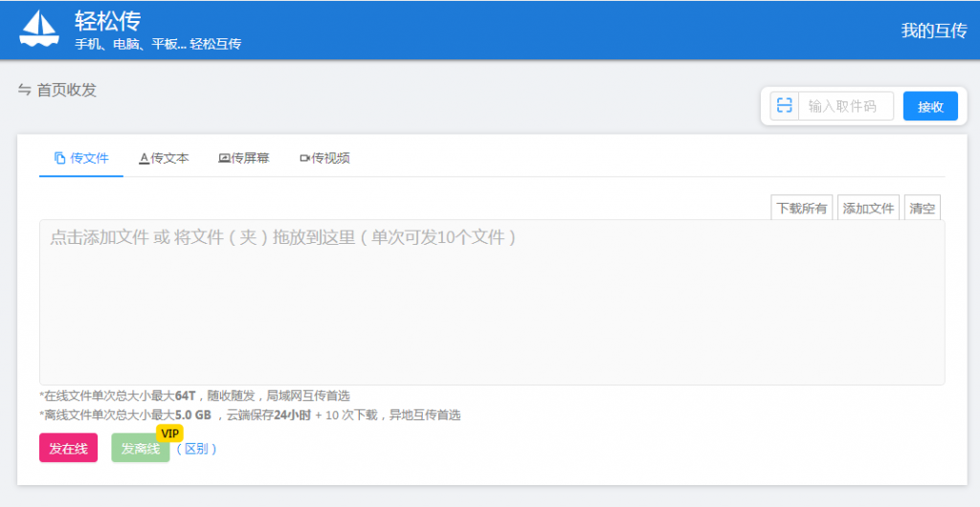The height and width of the screenshot is (507, 980).
Task: Go to 首页收发 breadcrumb text
Action: click(67, 90)
